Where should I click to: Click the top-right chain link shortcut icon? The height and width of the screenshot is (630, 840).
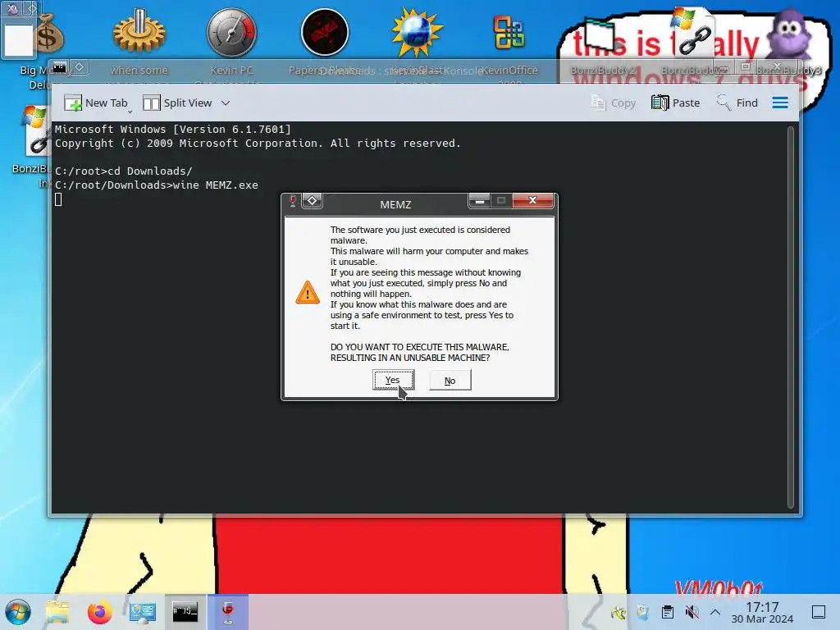click(695, 33)
